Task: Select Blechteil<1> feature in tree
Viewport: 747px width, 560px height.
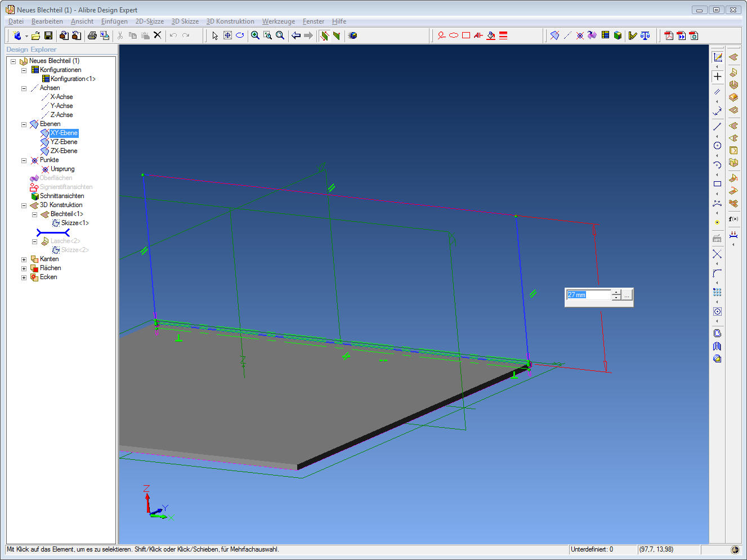Action: pyautogui.click(x=66, y=214)
